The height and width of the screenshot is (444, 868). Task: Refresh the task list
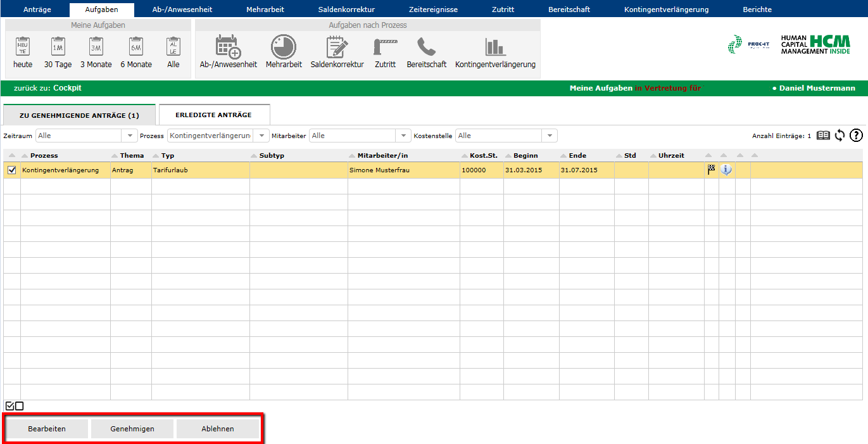tap(840, 135)
